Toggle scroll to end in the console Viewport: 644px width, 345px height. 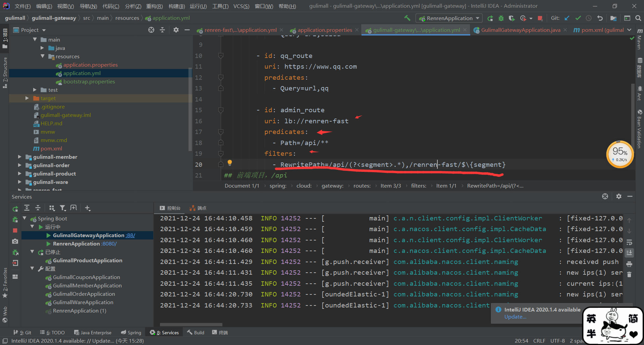point(629,253)
